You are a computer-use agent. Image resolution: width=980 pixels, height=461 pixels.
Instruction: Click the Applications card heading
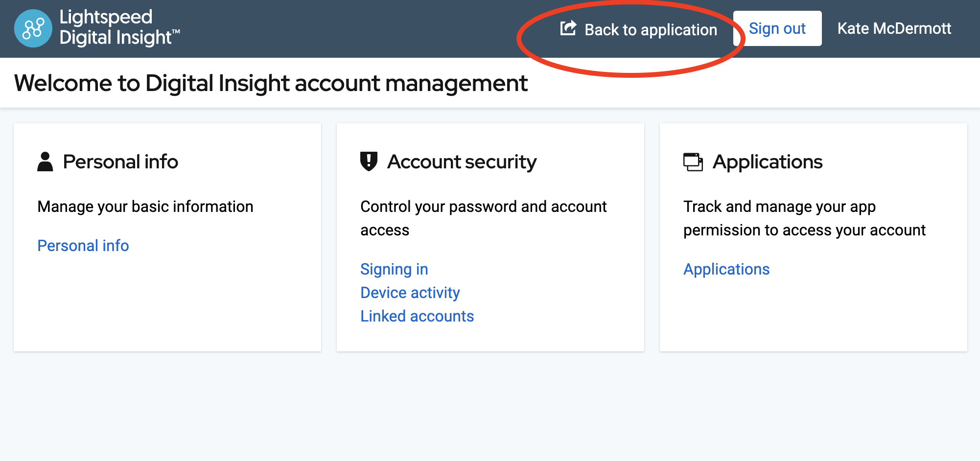[768, 161]
